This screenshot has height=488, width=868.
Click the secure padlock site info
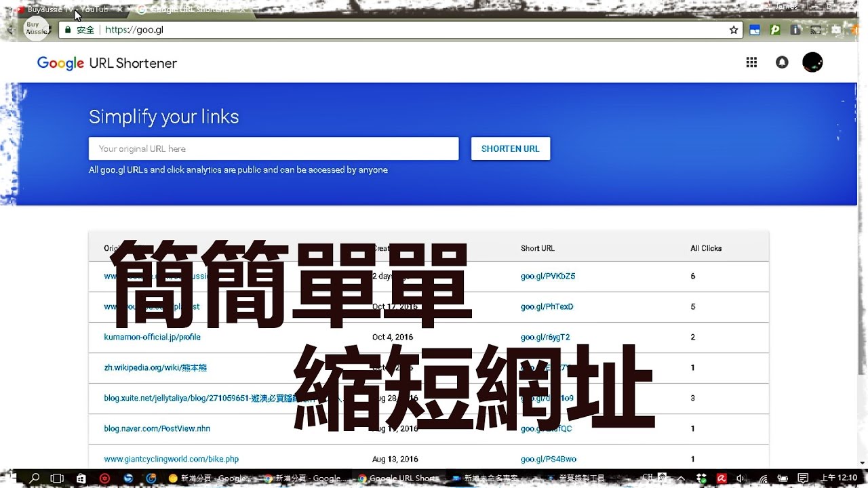pyautogui.click(x=67, y=30)
